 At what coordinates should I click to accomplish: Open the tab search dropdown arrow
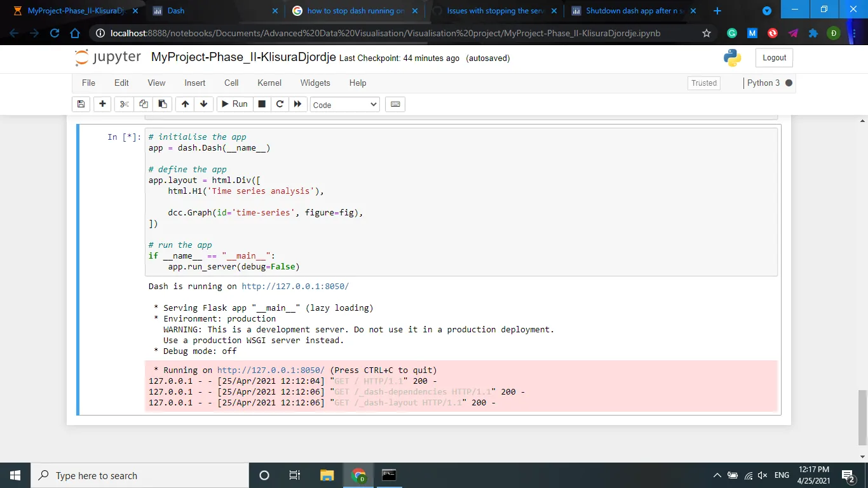[x=767, y=11]
